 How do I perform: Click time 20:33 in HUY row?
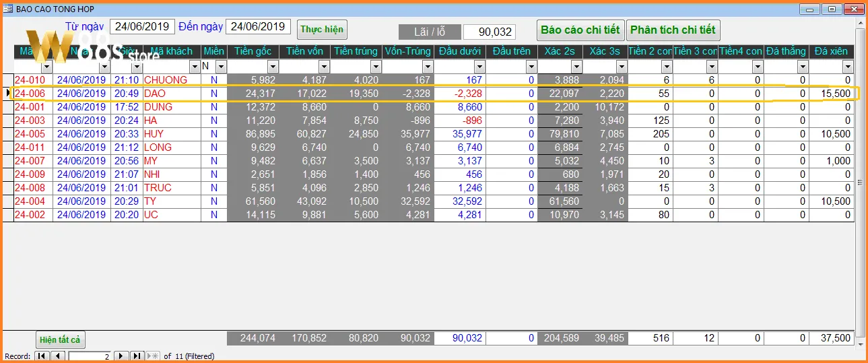pyautogui.click(x=127, y=134)
